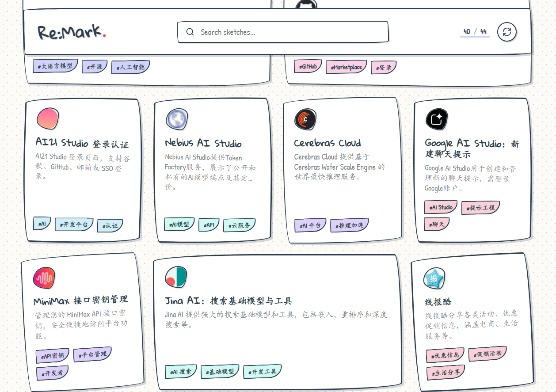
Task: Choose the #优惠信息 tag
Action: 446,355
